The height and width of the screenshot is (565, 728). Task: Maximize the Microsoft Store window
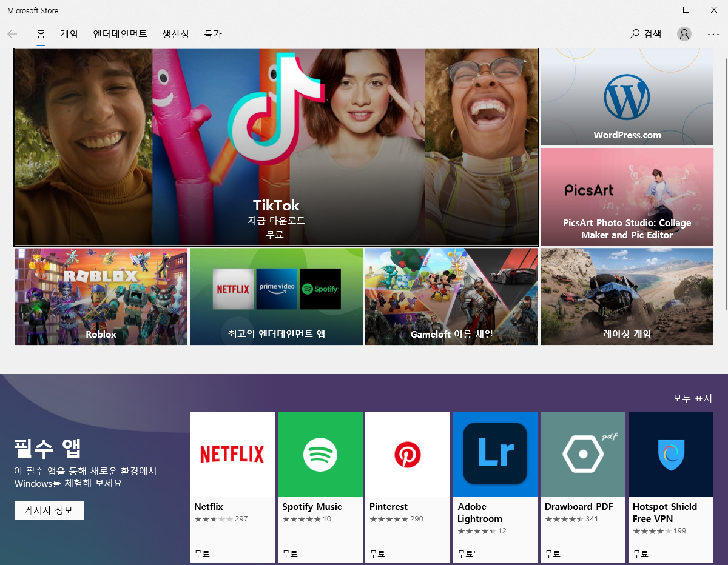pyautogui.click(x=686, y=10)
